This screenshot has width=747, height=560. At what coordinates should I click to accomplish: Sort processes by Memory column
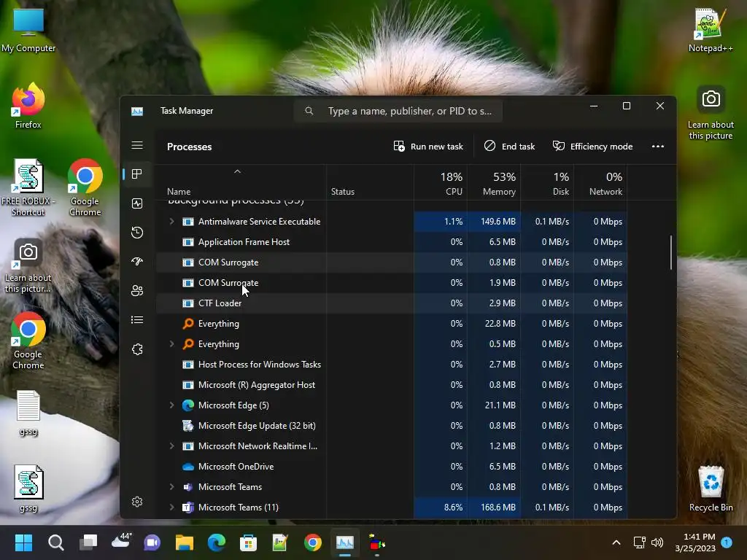(494, 183)
